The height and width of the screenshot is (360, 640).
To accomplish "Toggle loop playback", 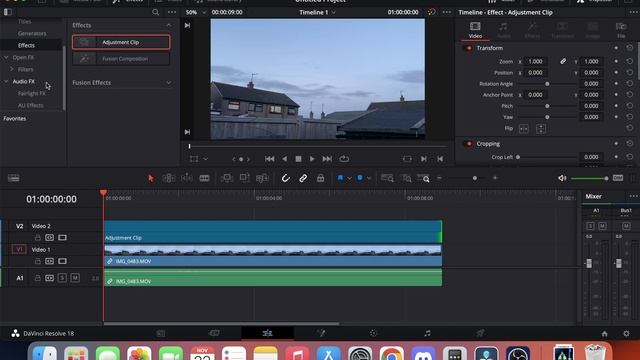I will pos(344,159).
